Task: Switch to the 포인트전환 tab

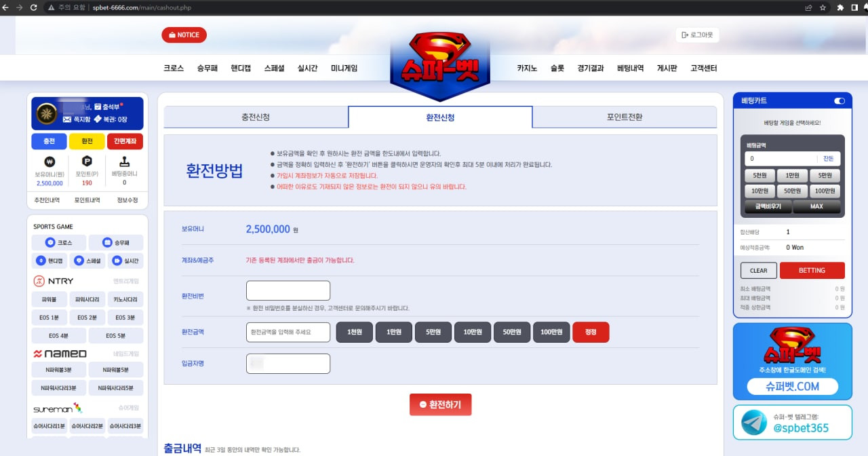Action: click(625, 117)
